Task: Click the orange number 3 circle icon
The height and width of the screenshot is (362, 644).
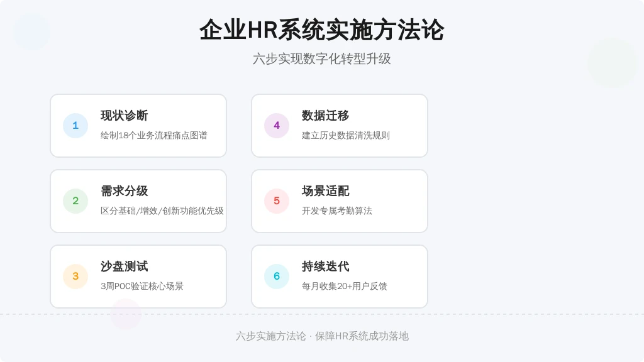Action: click(x=75, y=277)
